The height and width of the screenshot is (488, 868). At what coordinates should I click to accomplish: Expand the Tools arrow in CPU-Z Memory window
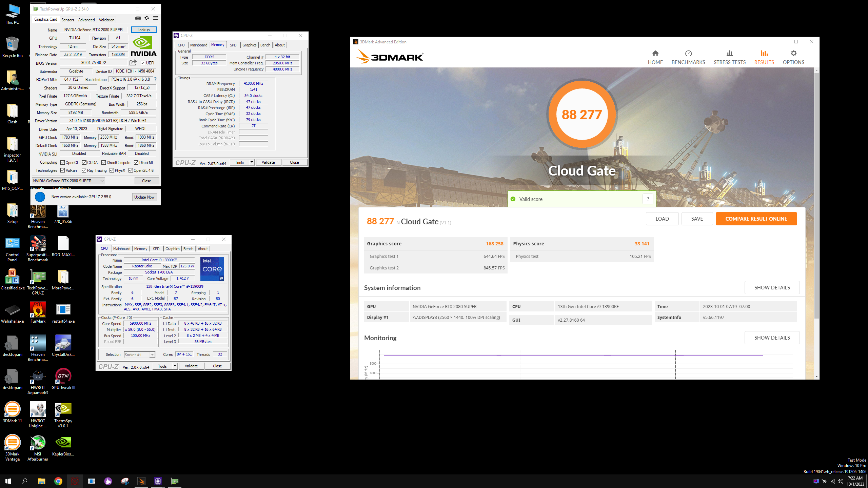point(252,162)
